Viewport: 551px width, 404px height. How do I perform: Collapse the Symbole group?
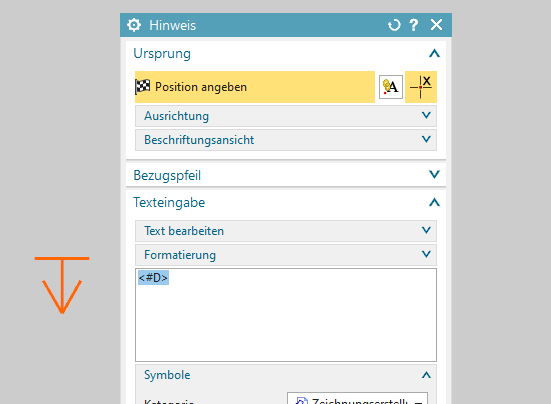pyautogui.click(x=426, y=375)
